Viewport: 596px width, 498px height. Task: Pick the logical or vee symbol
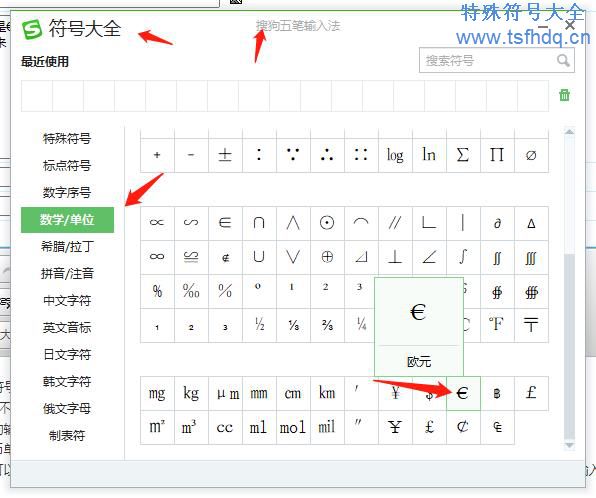(293, 257)
